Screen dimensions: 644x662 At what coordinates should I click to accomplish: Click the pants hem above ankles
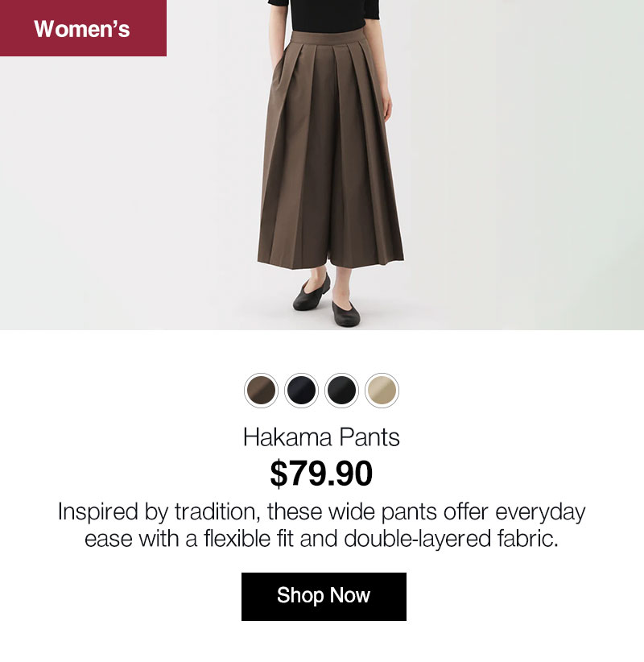pos(330,258)
